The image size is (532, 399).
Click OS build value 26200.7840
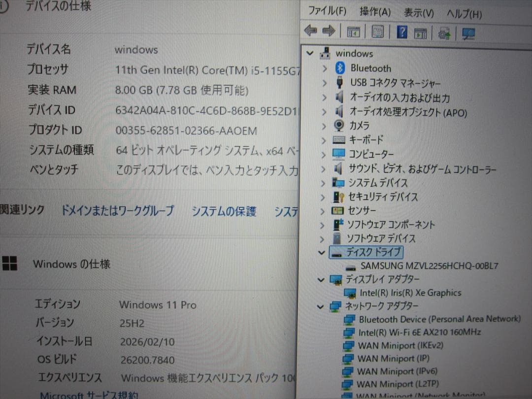(x=148, y=360)
